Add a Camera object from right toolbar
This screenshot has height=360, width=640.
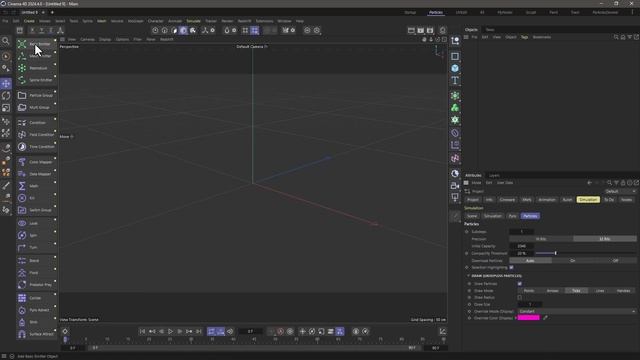[x=455, y=186]
